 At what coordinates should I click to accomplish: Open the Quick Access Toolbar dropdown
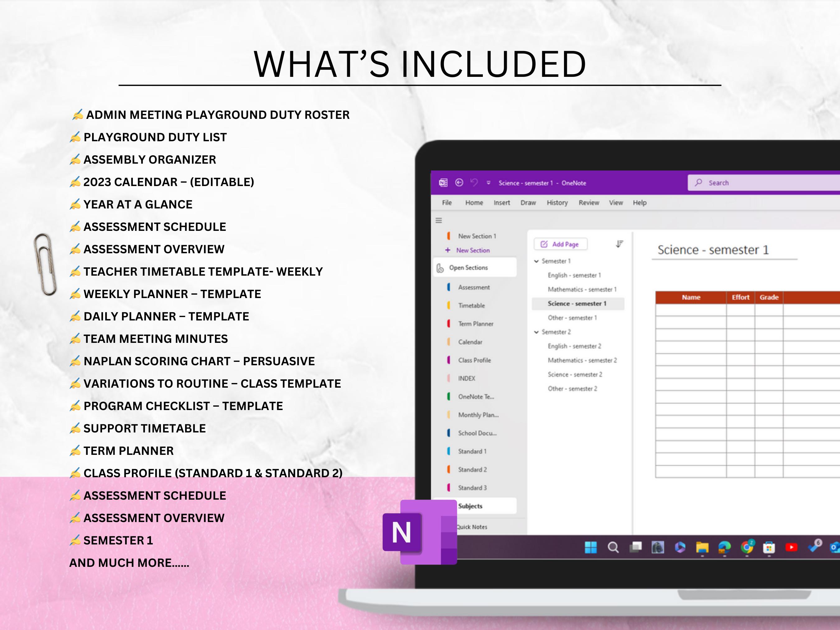point(489,182)
